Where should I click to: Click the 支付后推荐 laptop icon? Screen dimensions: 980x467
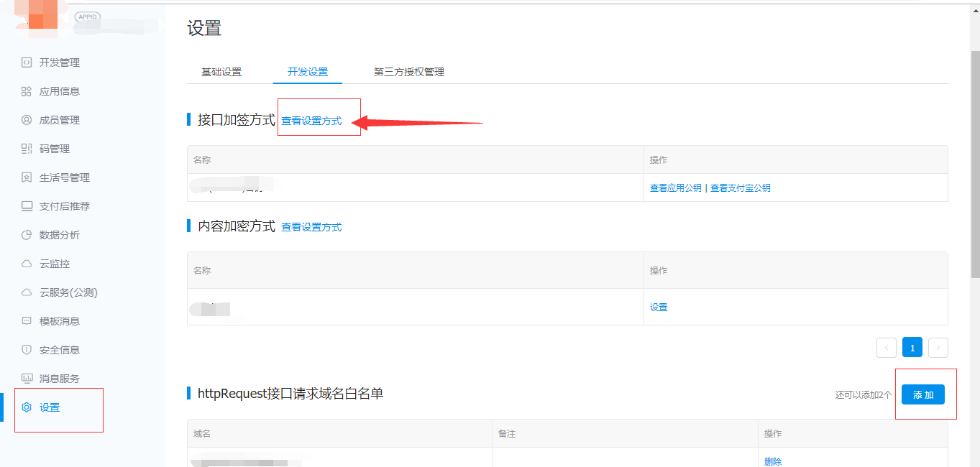coord(27,206)
